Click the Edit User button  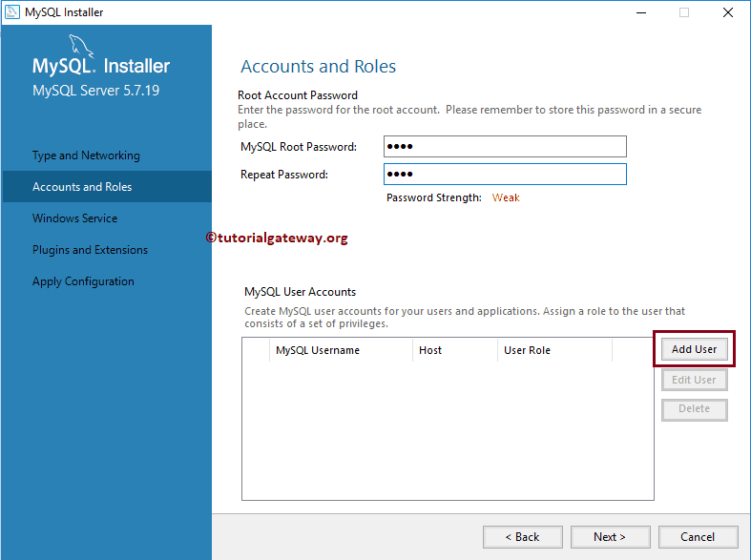pyautogui.click(x=694, y=380)
